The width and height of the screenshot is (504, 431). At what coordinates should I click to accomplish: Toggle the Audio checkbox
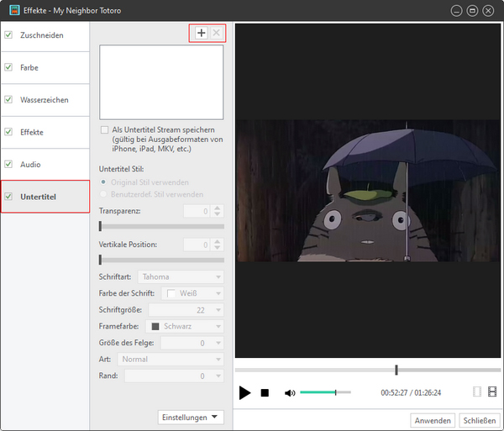click(x=8, y=164)
